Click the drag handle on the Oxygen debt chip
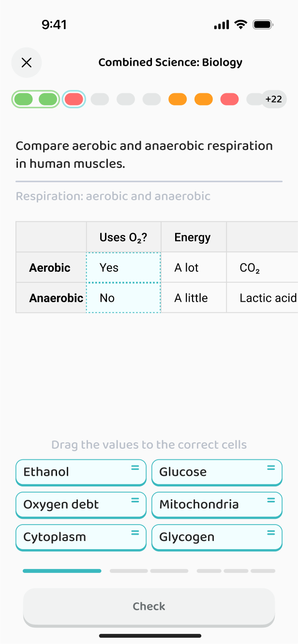Image resolution: width=298 pixels, height=644 pixels. click(x=135, y=500)
